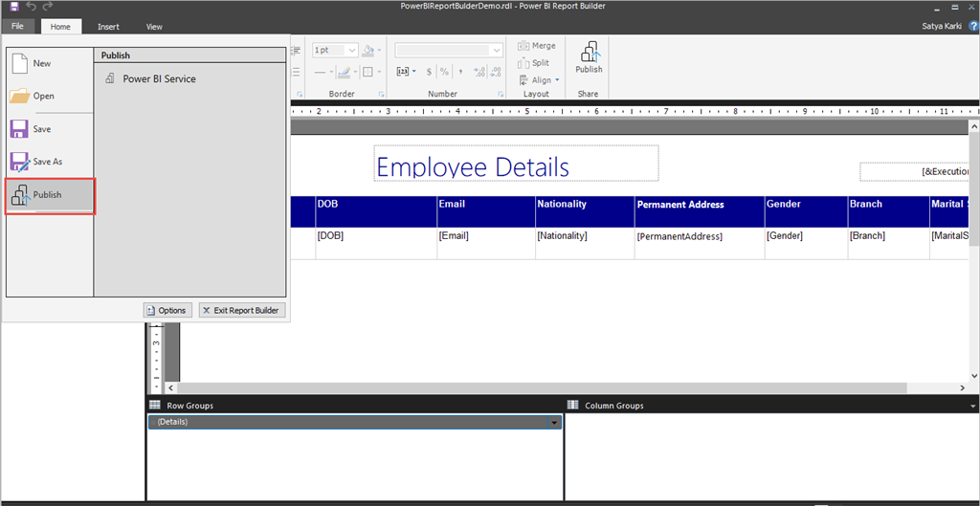980x506 pixels.
Task: Open the help question mark icon
Action: (973, 26)
